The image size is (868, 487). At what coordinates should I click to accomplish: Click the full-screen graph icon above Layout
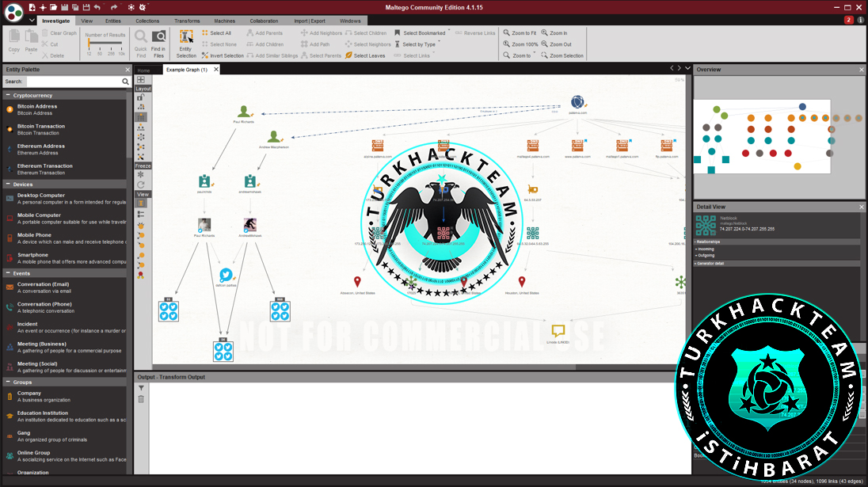[141, 80]
